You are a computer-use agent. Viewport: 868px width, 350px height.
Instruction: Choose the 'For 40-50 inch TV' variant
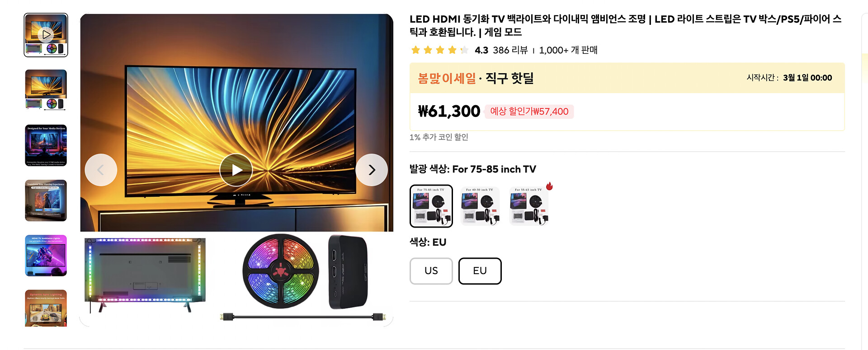pyautogui.click(x=480, y=206)
